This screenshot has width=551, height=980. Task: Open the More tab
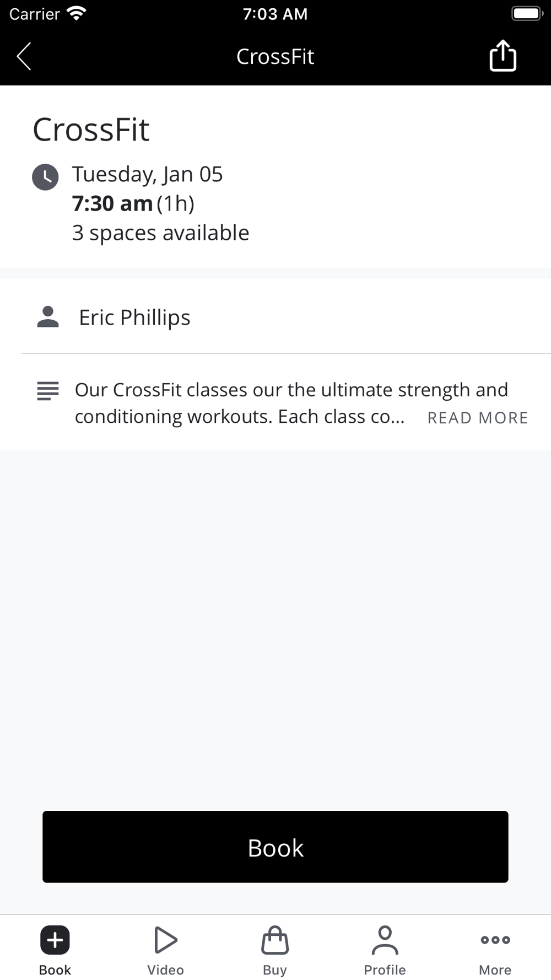tap(495, 950)
